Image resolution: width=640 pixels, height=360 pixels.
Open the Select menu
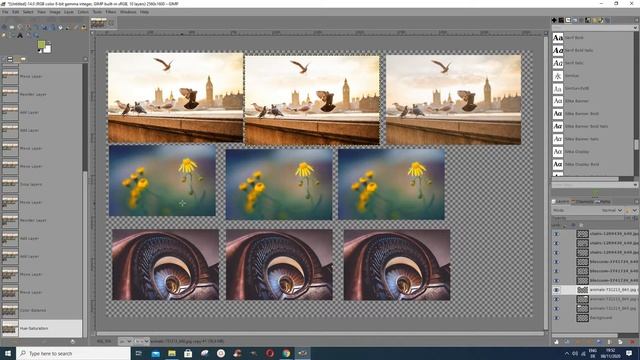(28, 12)
